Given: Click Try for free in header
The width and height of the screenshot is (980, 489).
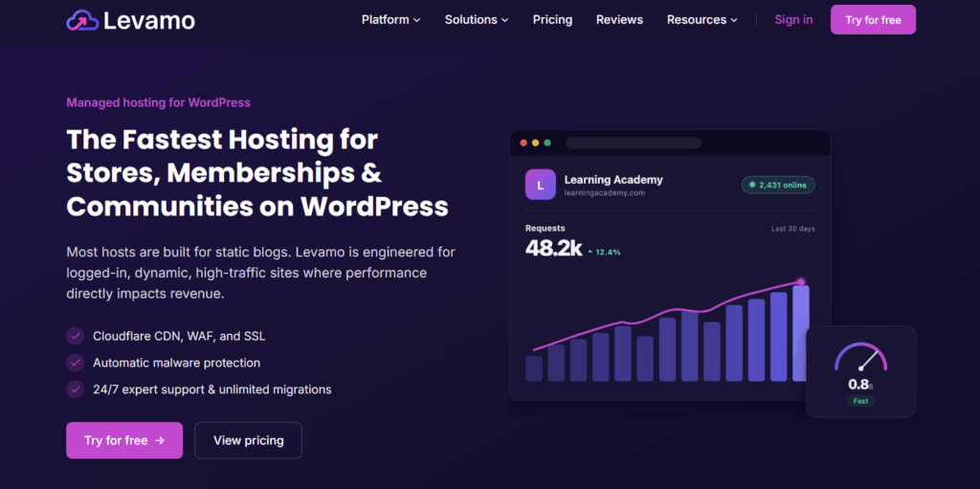Looking at the screenshot, I should pyautogui.click(x=873, y=20).
